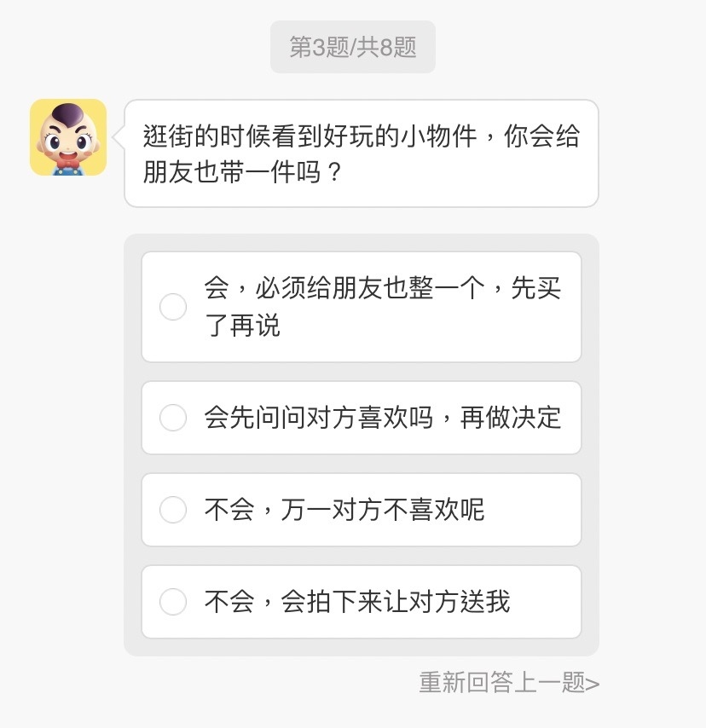Screen dimensions: 706x728
Task: Click the avatar's dark purple hair
Action: click(67, 113)
